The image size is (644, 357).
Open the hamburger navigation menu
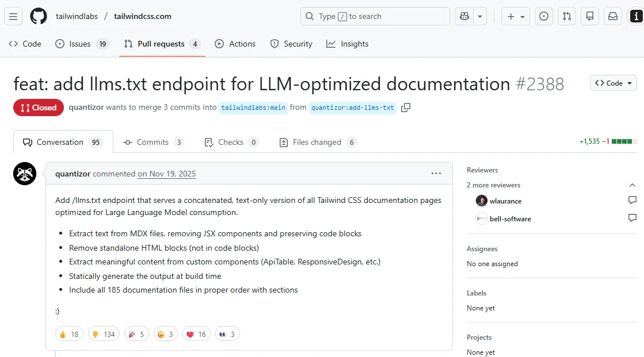[14, 17]
